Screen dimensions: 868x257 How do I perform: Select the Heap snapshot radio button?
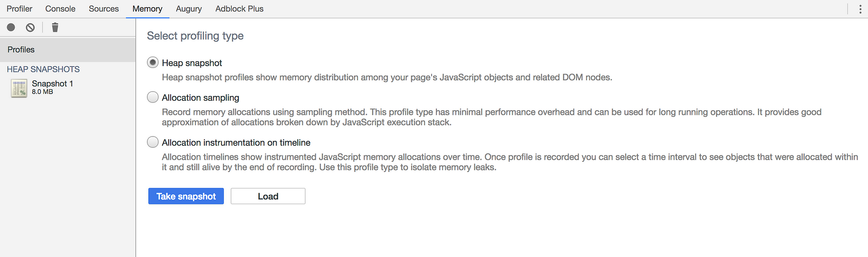tap(153, 62)
